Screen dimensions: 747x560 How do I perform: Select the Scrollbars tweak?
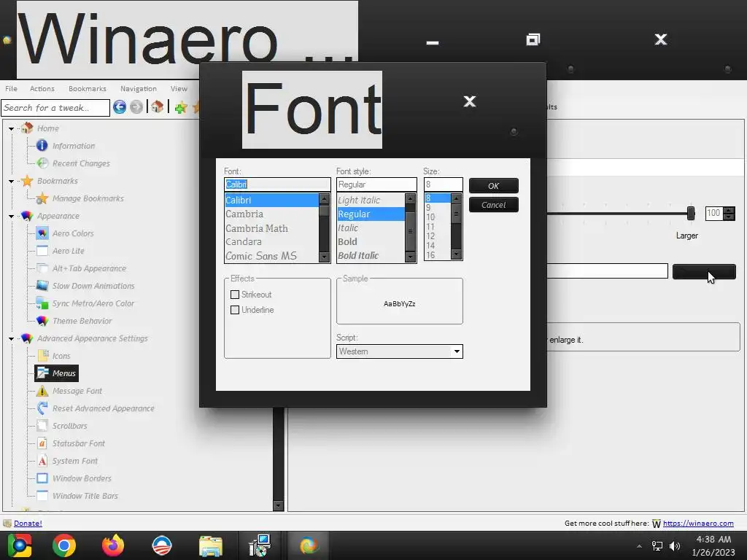coord(69,426)
